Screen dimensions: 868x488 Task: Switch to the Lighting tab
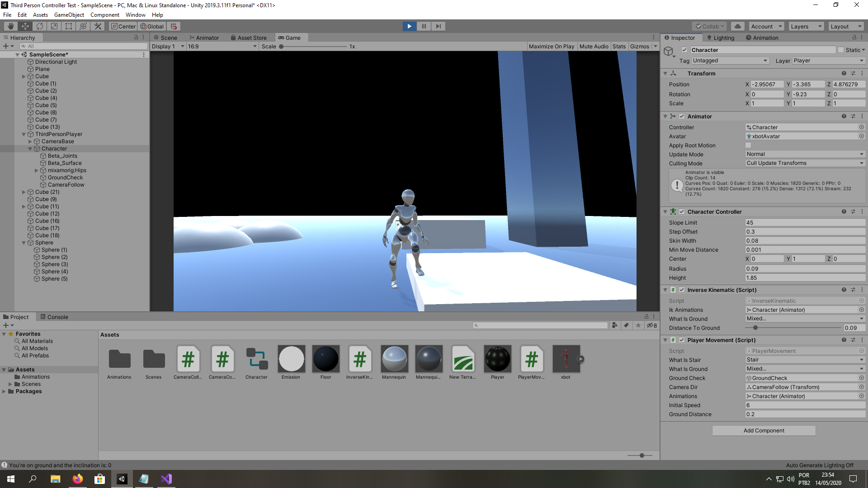click(x=721, y=38)
